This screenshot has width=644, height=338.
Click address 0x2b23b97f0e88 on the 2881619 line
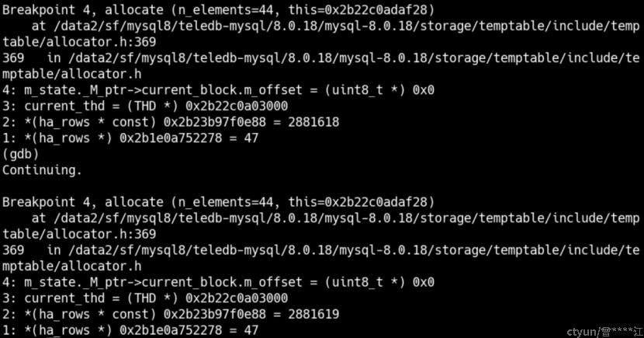click(x=214, y=315)
